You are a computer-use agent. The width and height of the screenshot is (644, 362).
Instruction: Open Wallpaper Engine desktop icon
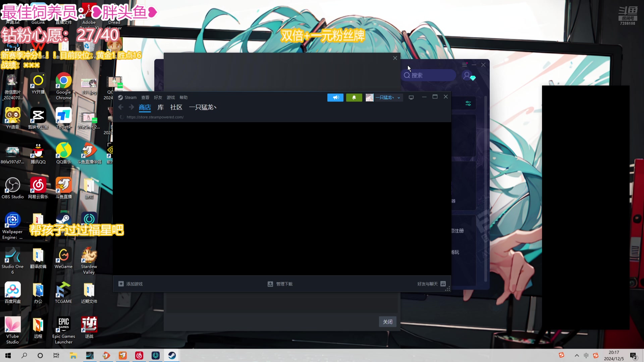[13, 226]
